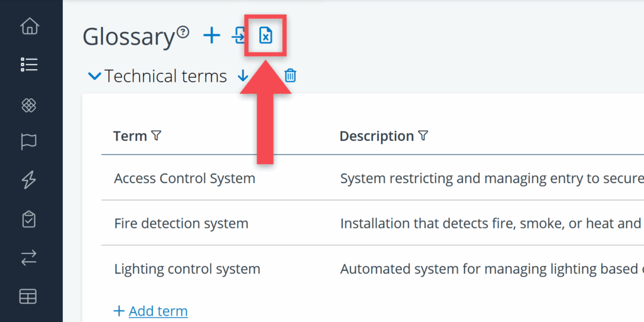Open the flag sidebar icon
This screenshot has height=322, width=644.
point(29,142)
